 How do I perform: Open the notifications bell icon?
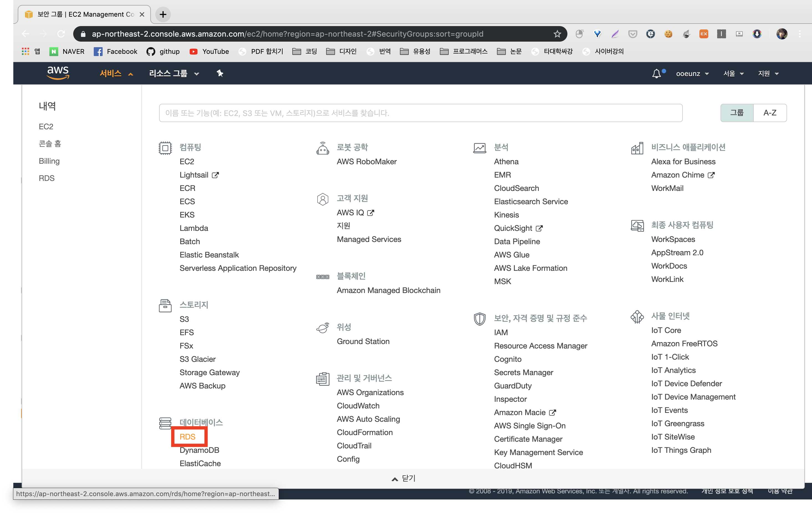coord(656,73)
